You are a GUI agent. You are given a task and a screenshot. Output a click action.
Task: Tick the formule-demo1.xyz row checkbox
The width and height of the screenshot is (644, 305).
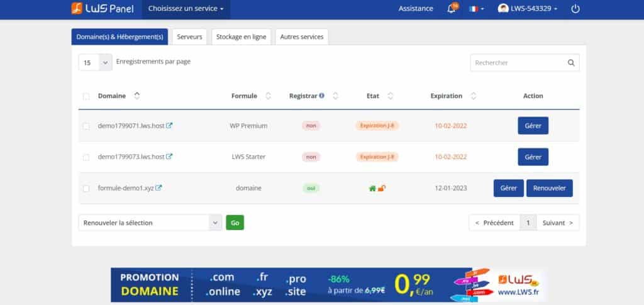[86, 189]
